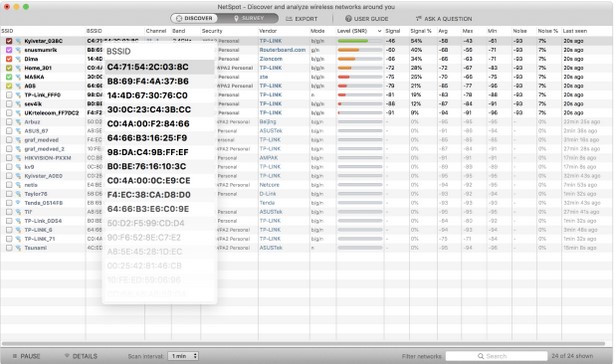Click the ADS red signal level bar
The width and height of the screenshot is (616, 364).
(x=342, y=86)
